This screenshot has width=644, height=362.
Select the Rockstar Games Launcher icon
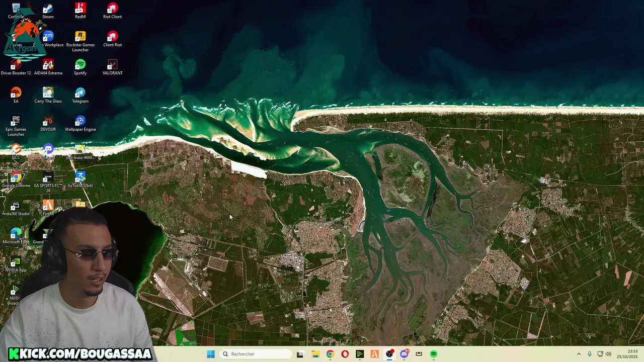(80, 42)
